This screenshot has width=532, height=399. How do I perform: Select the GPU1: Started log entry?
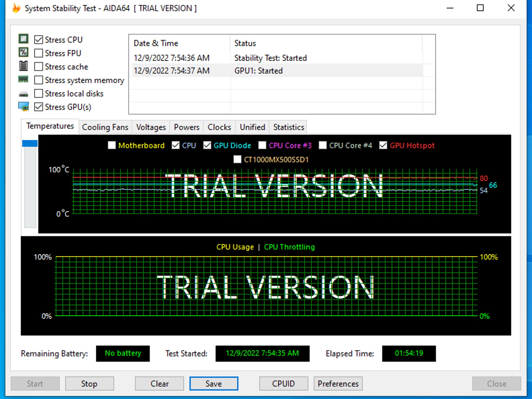coord(258,70)
